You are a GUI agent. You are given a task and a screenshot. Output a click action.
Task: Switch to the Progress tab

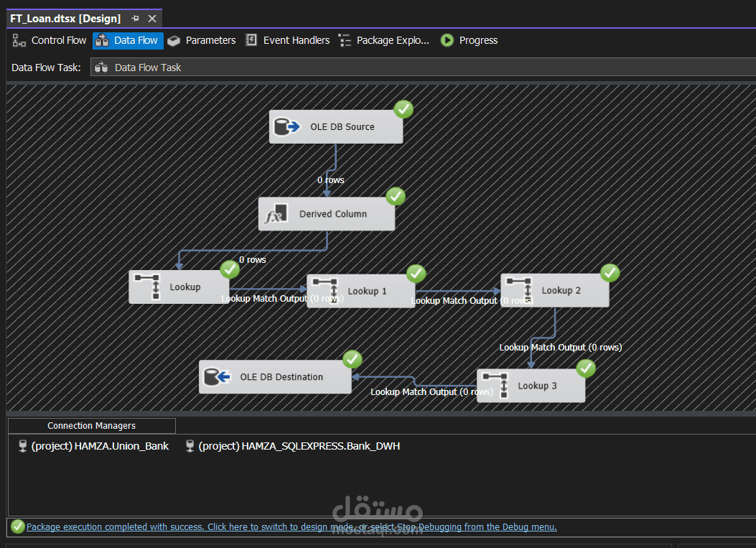(469, 40)
